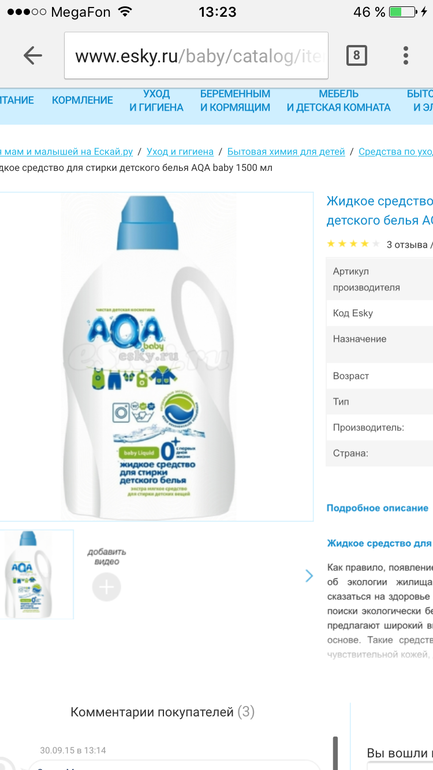Click the next thumbnail chevron arrow
Image resolution: width=433 pixels, height=770 pixels.
coord(309,576)
